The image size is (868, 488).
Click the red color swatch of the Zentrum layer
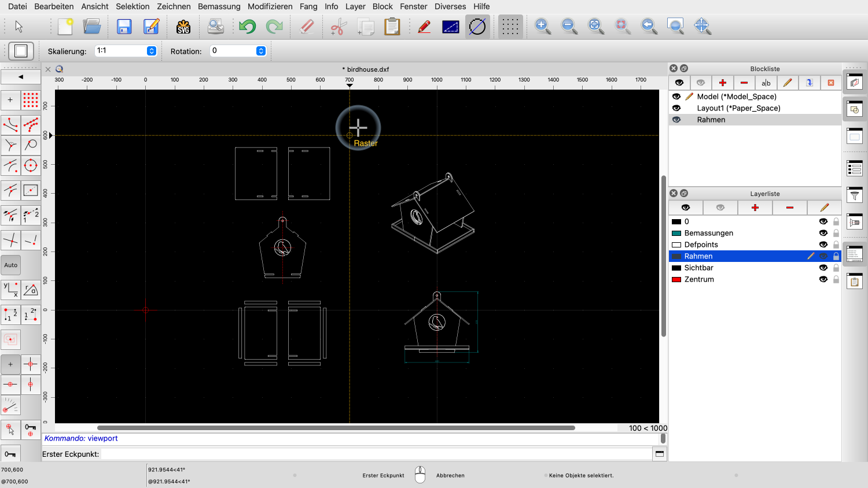pyautogui.click(x=676, y=279)
